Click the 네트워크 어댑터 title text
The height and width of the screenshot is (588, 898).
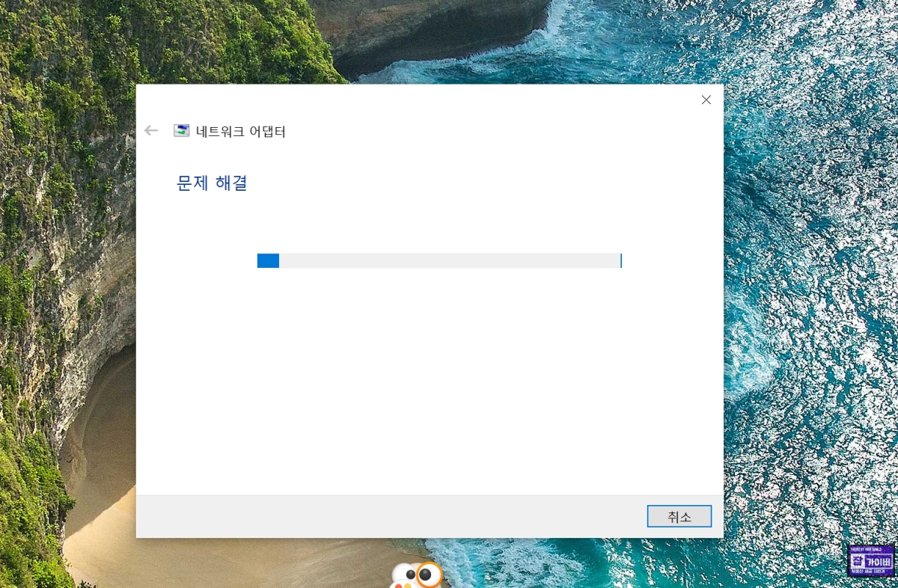[241, 132]
